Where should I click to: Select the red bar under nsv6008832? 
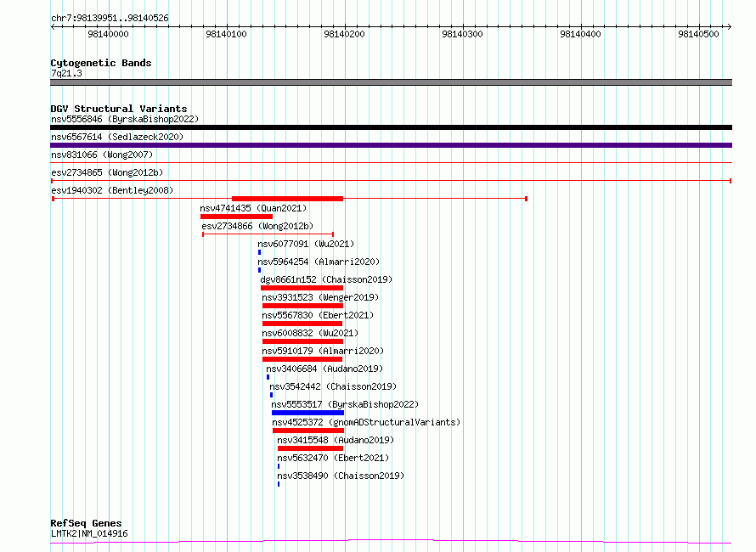(302, 341)
